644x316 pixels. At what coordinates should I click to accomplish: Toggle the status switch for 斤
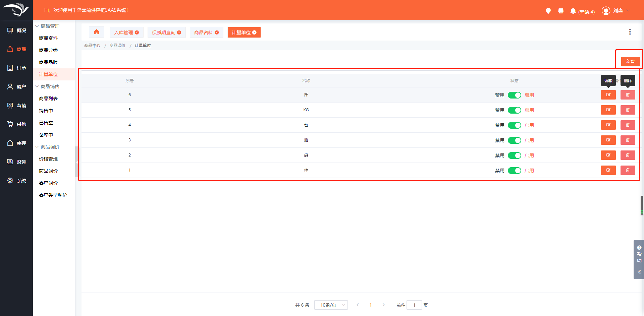(514, 95)
